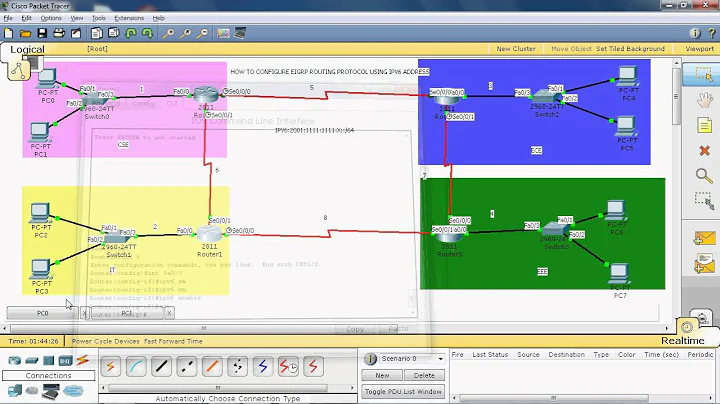
Task: Open a file using the folder icon
Action: (25, 33)
